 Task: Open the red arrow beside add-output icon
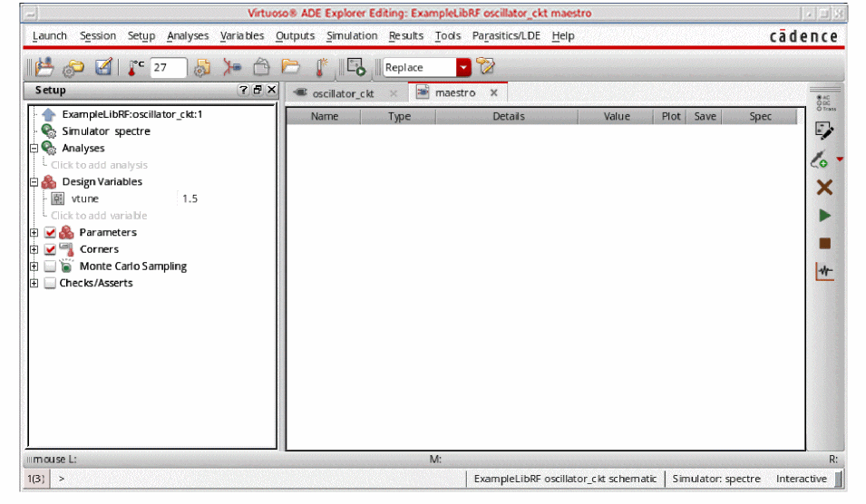click(x=840, y=159)
